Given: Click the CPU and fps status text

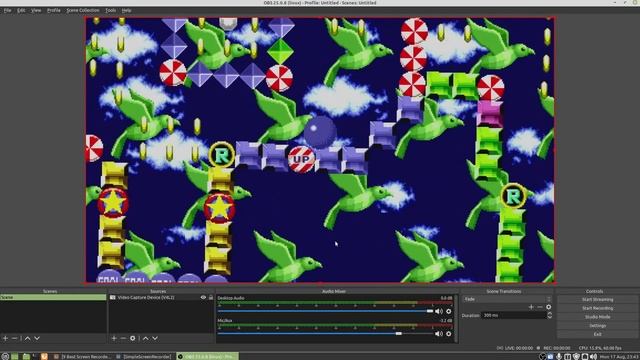Looking at the screenshot, I should point(600,348).
